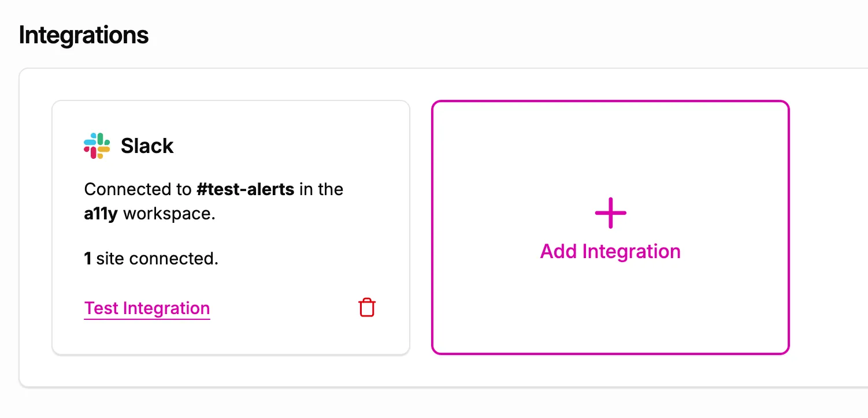Click the Integrations page heading

pos(83,35)
